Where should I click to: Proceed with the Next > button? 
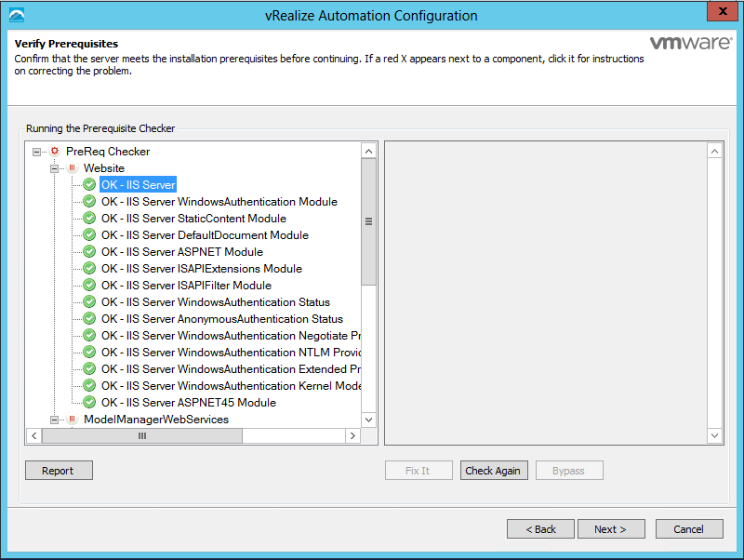pos(611,528)
